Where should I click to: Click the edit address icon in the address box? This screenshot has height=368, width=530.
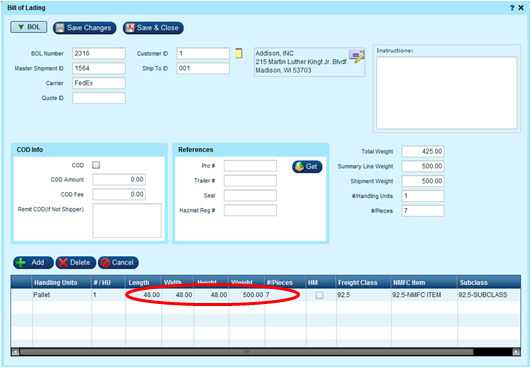(357, 56)
